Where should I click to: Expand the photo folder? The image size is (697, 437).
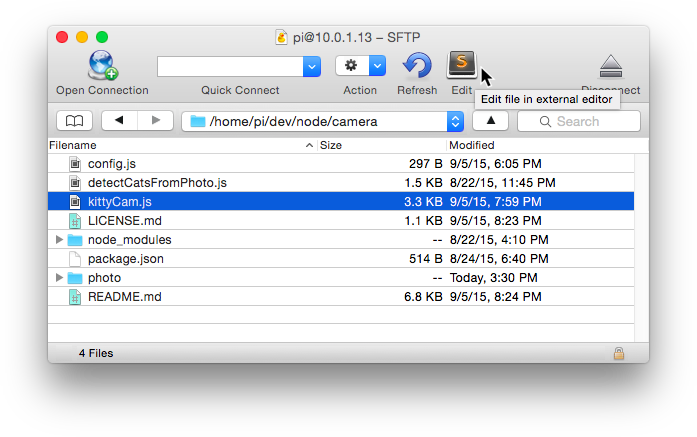click(59, 278)
